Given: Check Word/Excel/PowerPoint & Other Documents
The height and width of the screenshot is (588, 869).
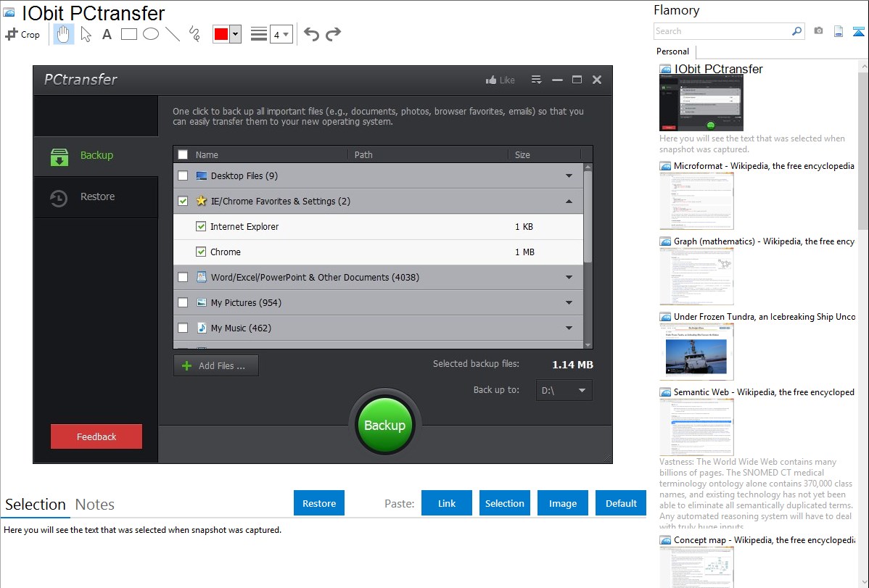Looking at the screenshot, I should click(183, 277).
